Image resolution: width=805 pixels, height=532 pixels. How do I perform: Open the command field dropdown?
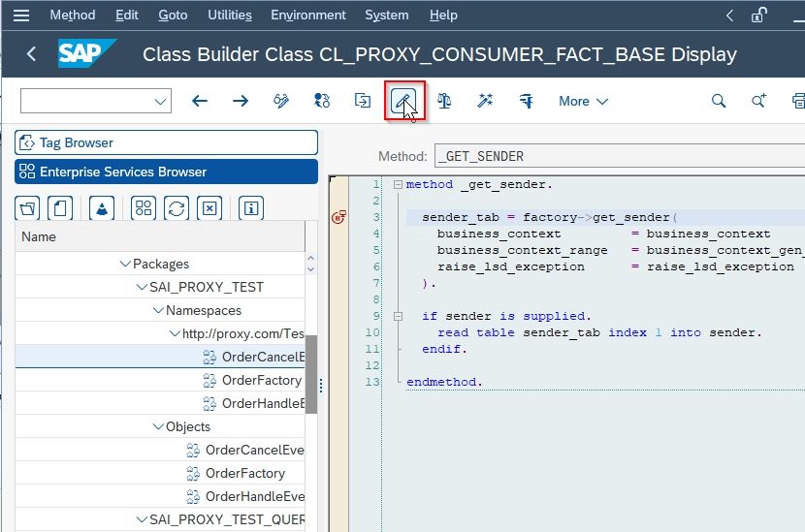[x=160, y=101]
